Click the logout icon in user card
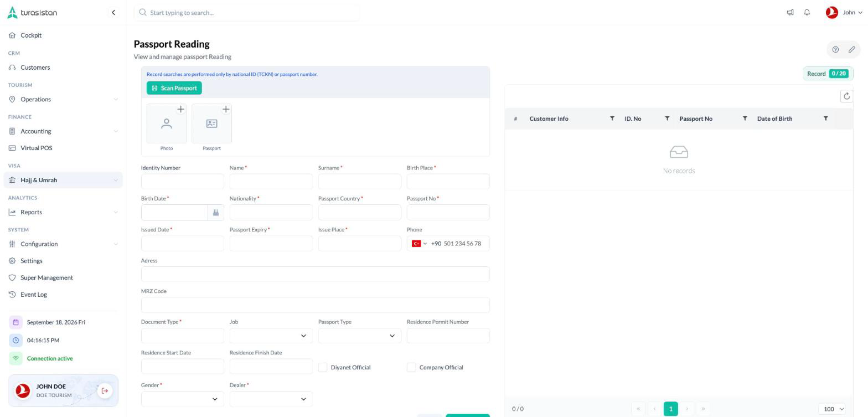This screenshot has height=417, width=868. [105, 391]
